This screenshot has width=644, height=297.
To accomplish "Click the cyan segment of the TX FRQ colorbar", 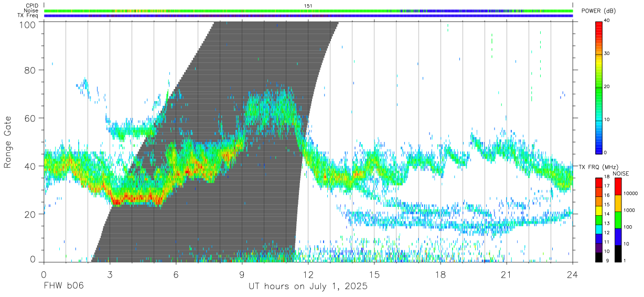I will tap(598, 230).
